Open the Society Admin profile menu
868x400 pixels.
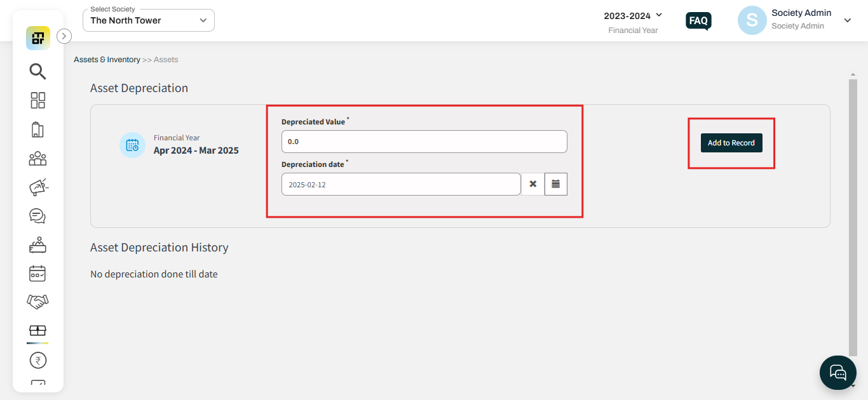pos(847,20)
